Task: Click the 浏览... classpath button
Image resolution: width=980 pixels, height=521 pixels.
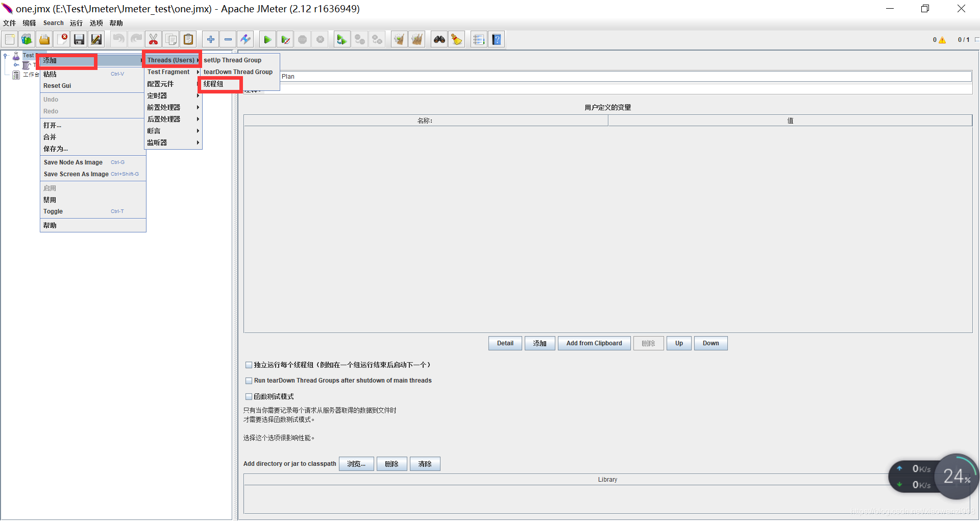Action: 356,464
